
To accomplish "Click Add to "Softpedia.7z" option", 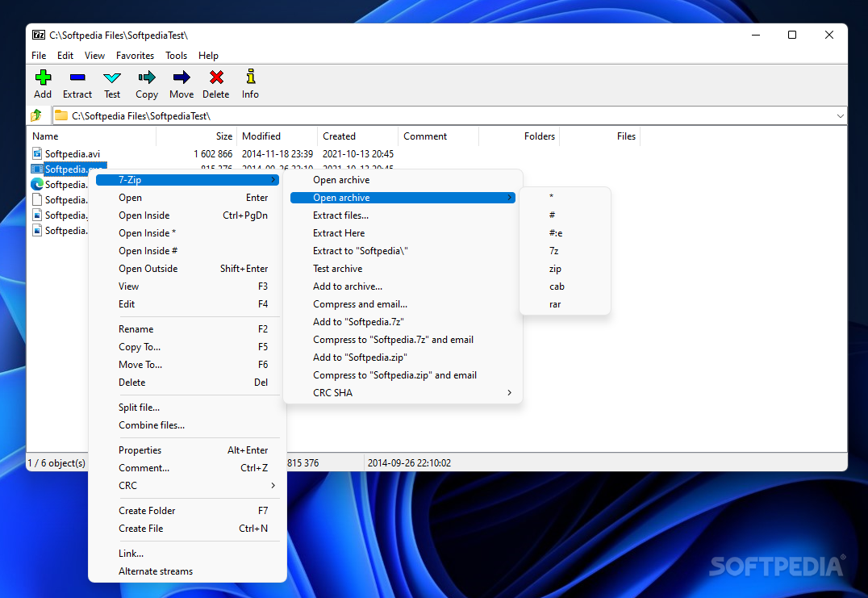I will [x=403, y=322].
